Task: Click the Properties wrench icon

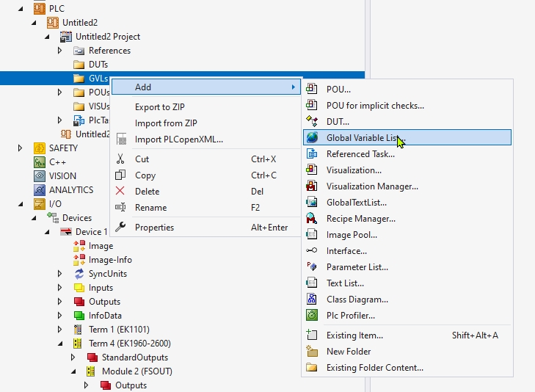Action: coord(120,227)
